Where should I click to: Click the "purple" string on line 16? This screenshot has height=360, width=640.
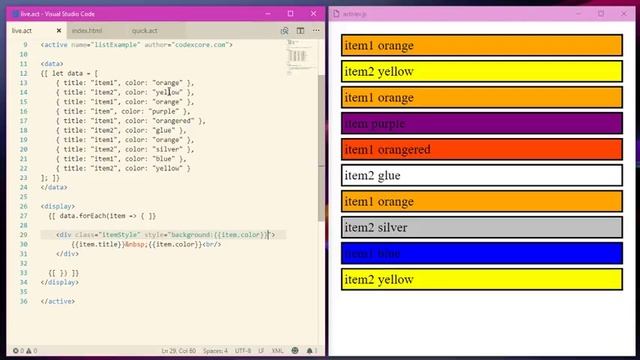[x=164, y=111]
